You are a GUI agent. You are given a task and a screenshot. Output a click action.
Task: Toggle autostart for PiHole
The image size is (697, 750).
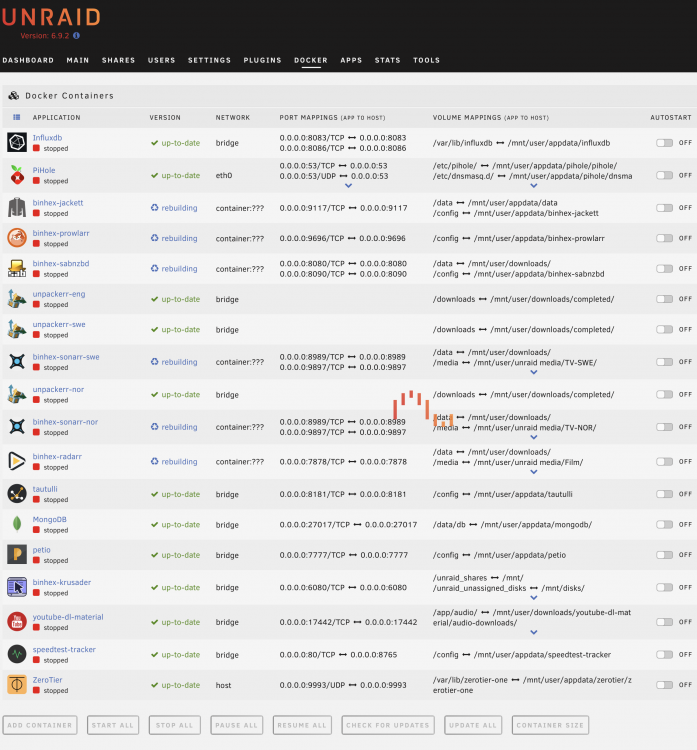coord(664,175)
